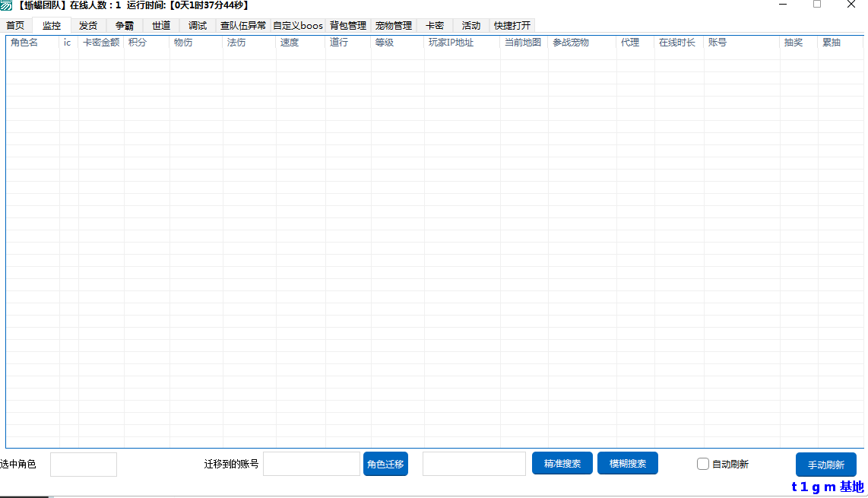
Task: Open the 调试 tab
Action: [197, 24]
